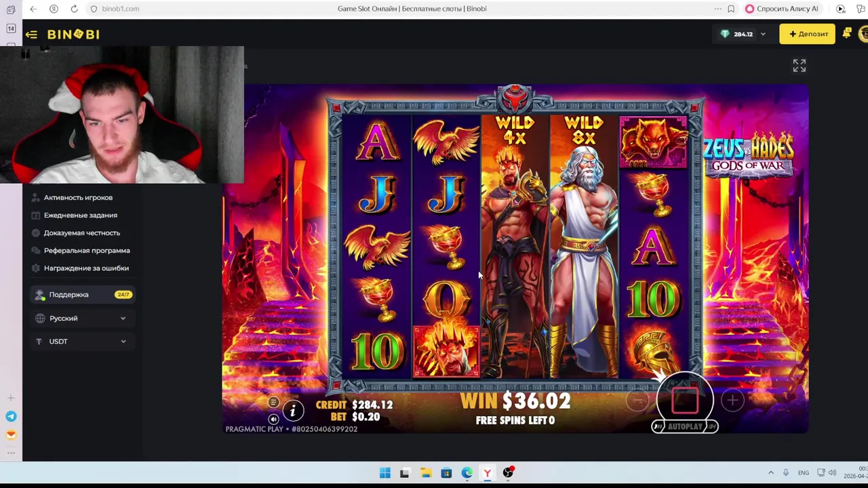Click the WILD 8x Zeus reel
The width and height of the screenshot is (868, 488).
[584, 246]
